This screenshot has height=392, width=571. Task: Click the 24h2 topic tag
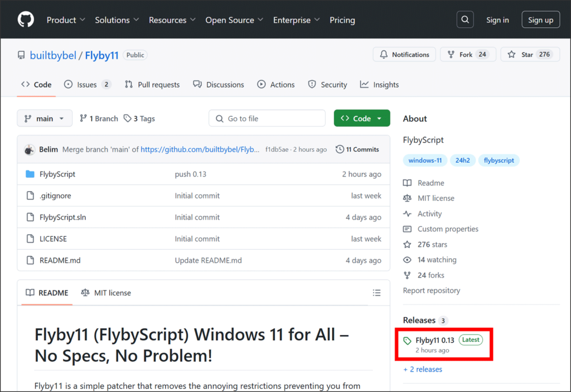tap(462, 160)
